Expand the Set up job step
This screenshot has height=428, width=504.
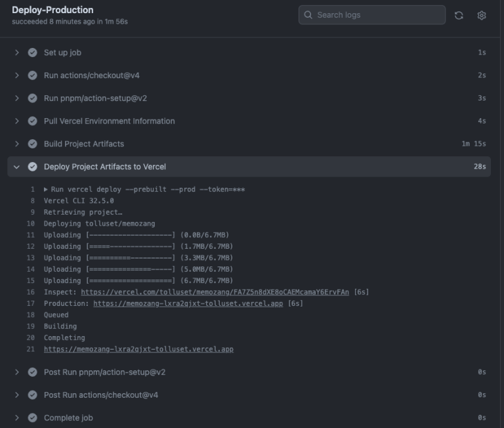17,53
